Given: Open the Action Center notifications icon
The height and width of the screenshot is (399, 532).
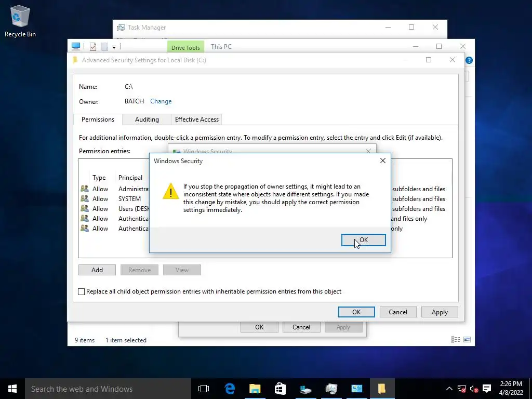Looking at the screenshot, I should tap(487, 389).
